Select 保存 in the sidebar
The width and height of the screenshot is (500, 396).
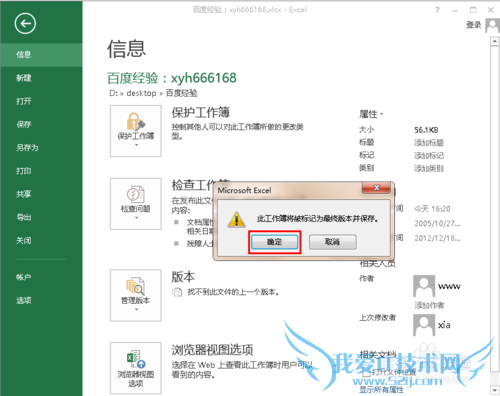pos(41,124)
